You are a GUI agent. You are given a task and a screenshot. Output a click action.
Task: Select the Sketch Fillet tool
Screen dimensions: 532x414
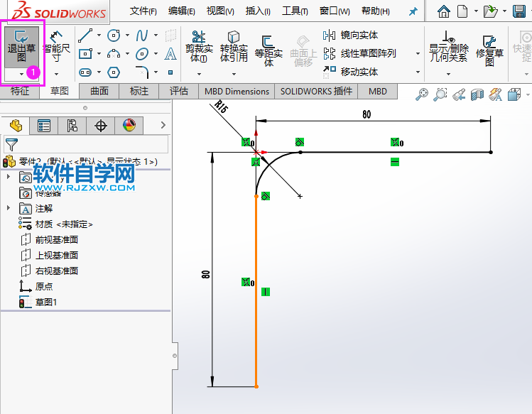[142, 72]
